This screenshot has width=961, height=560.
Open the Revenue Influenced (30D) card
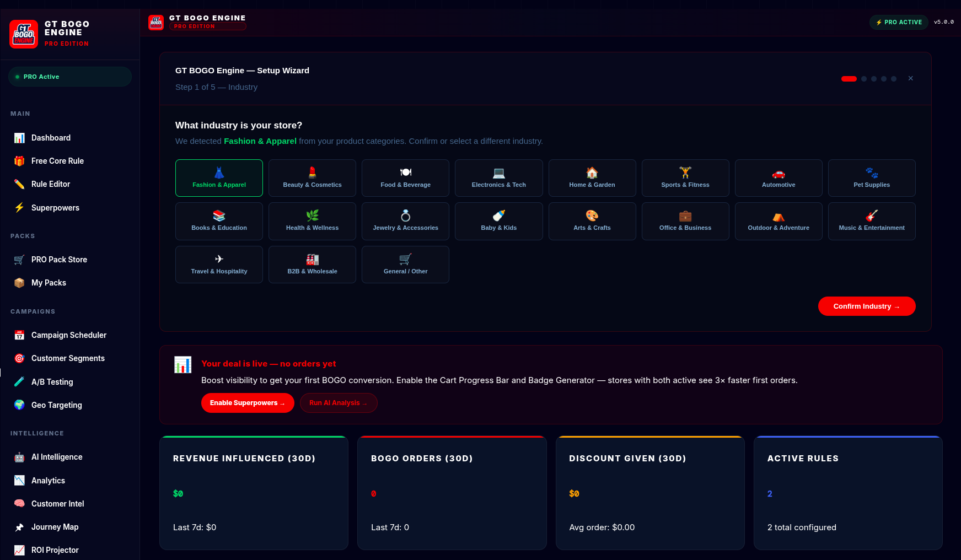[254, 493]
